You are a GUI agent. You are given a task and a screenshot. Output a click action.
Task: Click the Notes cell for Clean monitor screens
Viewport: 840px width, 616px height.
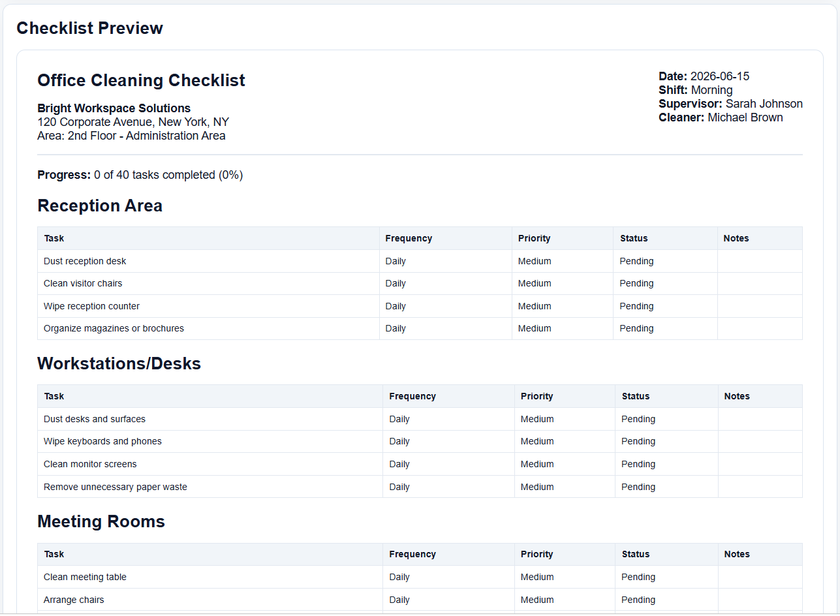[760, 464]
